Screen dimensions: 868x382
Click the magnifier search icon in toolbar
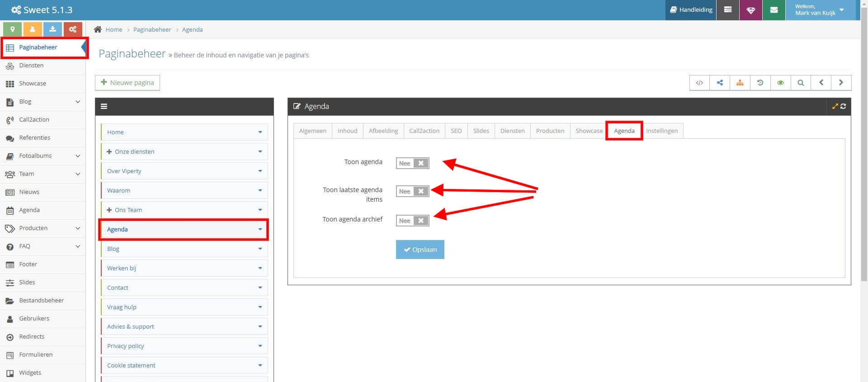[801, 83]
